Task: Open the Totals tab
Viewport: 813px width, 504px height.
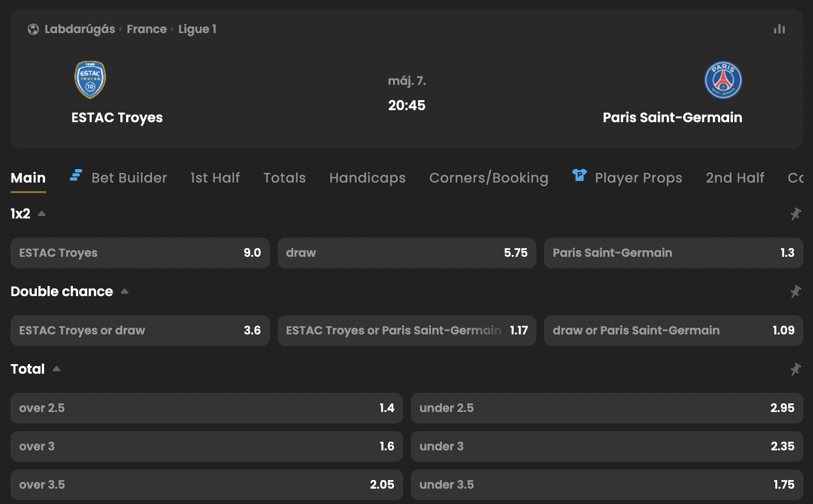Action: pos(285,178)
